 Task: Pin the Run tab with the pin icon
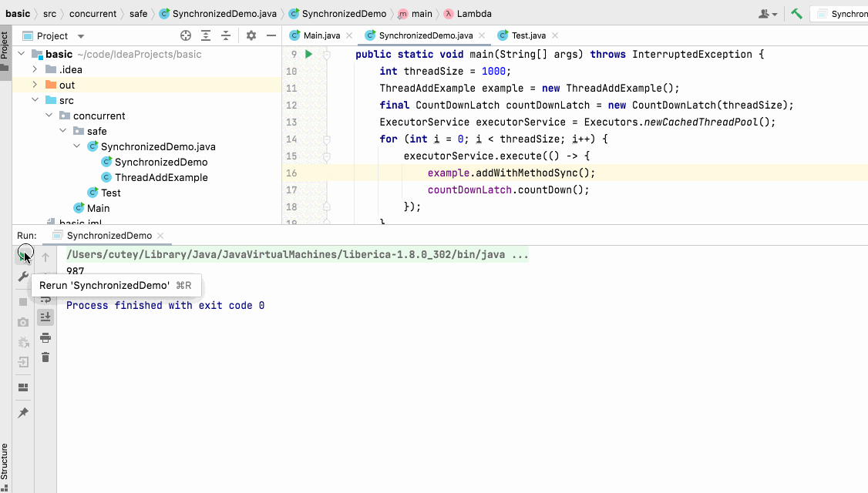tap(22, 413)
